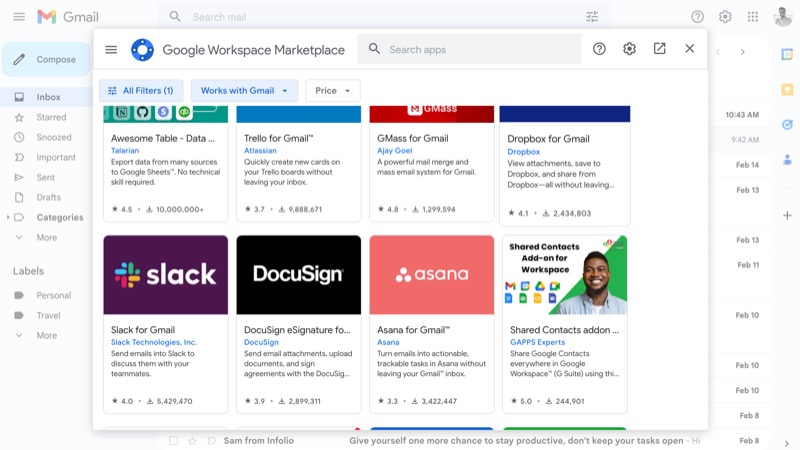
Task: Click the Google Workspace Marketplace logo
Action: [142, 50]
